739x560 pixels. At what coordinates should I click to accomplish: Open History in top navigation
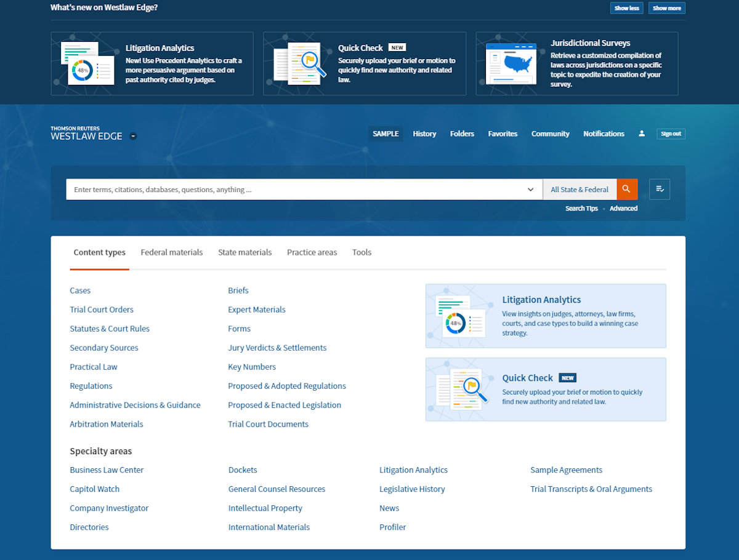(x=424, y=134)
